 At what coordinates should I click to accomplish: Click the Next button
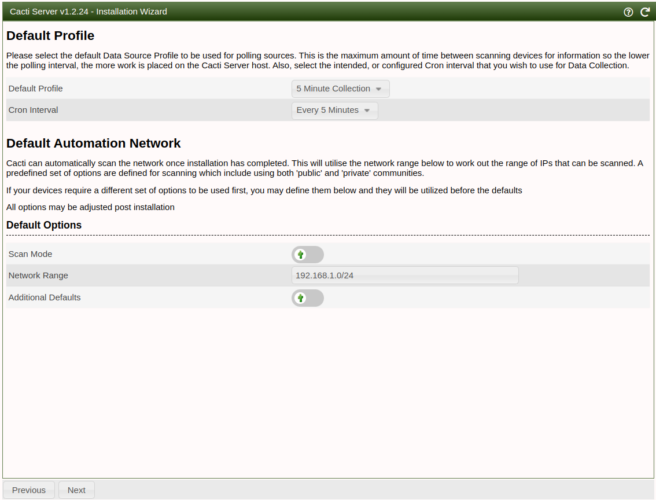tap(77, 490)
